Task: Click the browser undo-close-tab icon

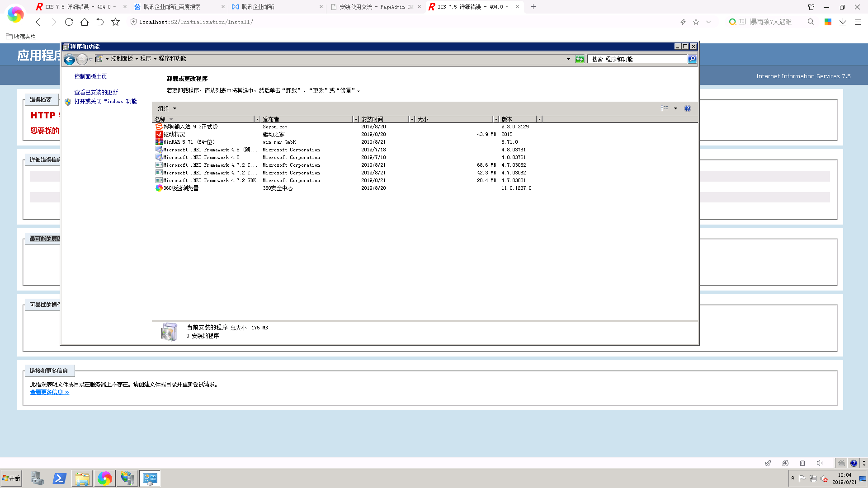Action: click(x=100, y=22)
